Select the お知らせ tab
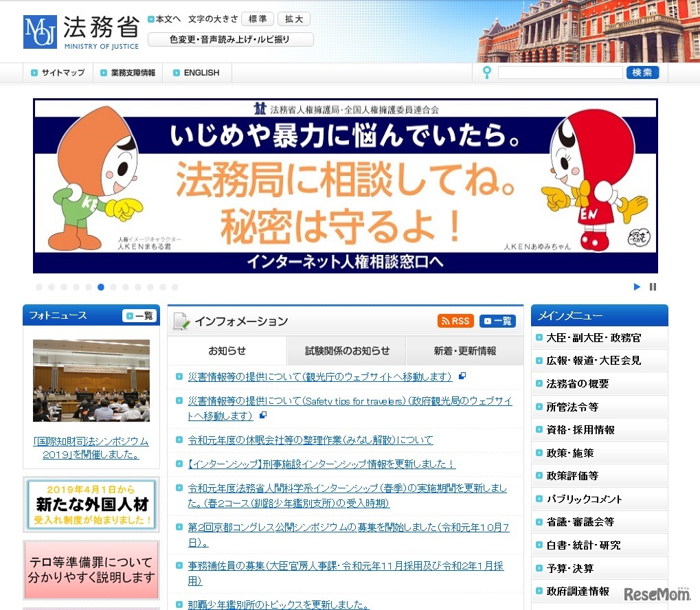700x610 pixels. click(x=227, y=350)
